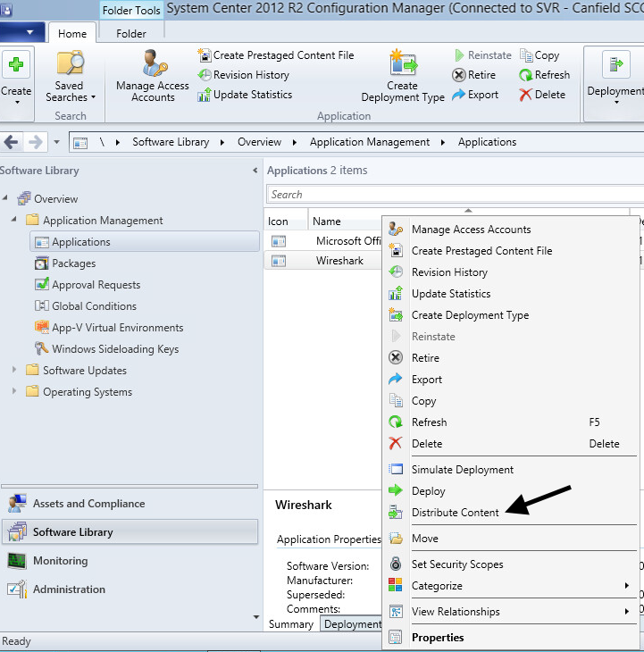Select Applications in the navigation tree
Image resolution: width=644 pixels, height=652 pixels.
145,242
